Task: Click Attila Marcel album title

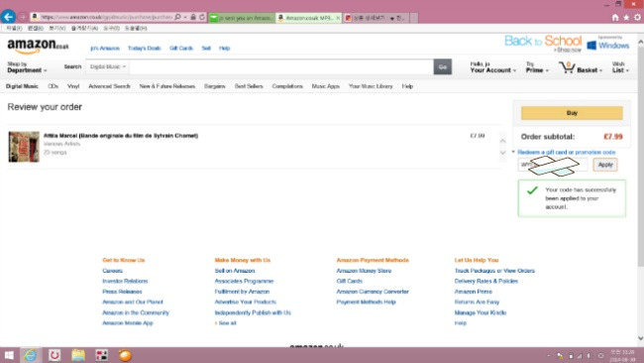Action: pos(121,136)
